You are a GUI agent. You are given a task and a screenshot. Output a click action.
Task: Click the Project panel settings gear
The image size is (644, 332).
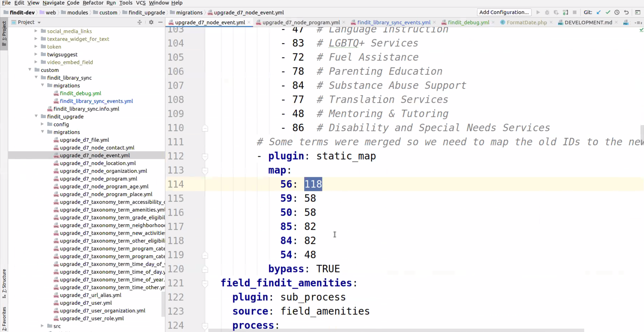pos(151,22)
